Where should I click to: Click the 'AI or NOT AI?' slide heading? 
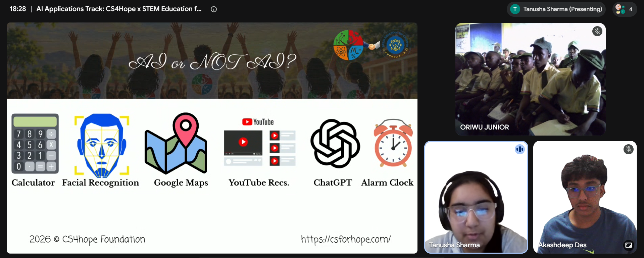(x=212, y=61)
